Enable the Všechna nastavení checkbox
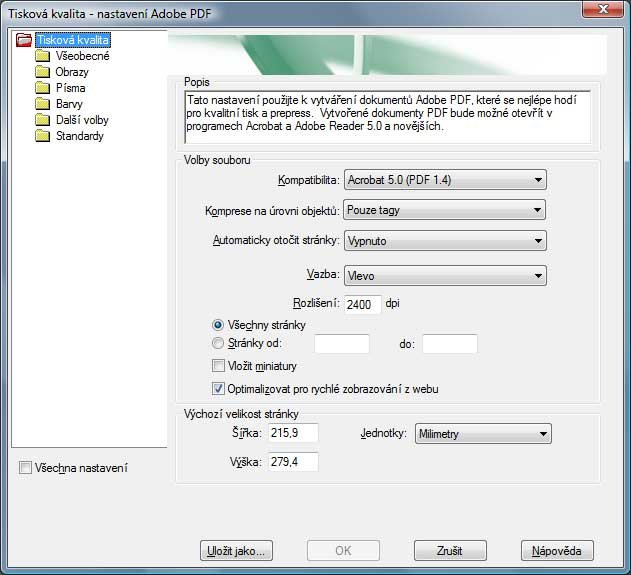Screen dimensions: 631x575 tap(25, 467)
